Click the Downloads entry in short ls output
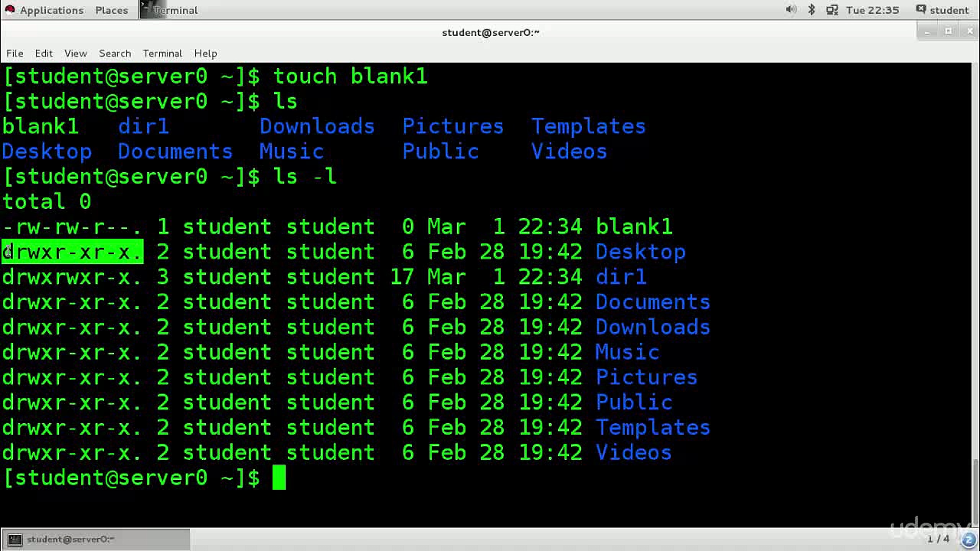The height and width of the screenshot is (551, 980). click(x=317, y=126)
